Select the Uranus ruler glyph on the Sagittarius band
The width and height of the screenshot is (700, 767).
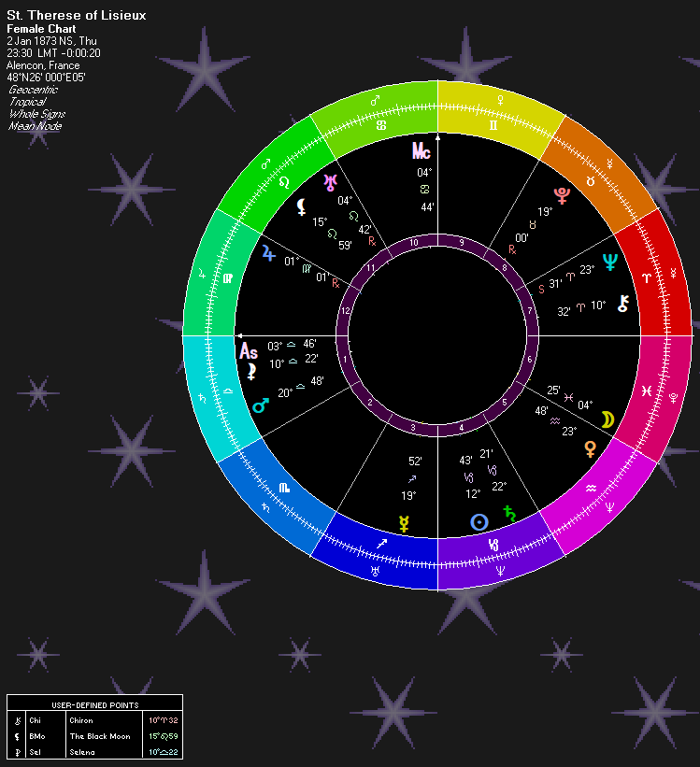click(x=375, y=571)
